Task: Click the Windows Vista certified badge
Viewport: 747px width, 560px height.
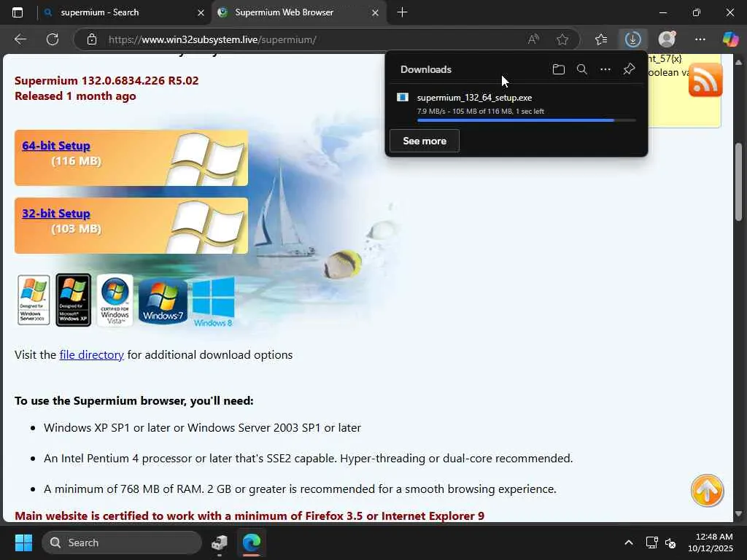Action: coord(115,300)
